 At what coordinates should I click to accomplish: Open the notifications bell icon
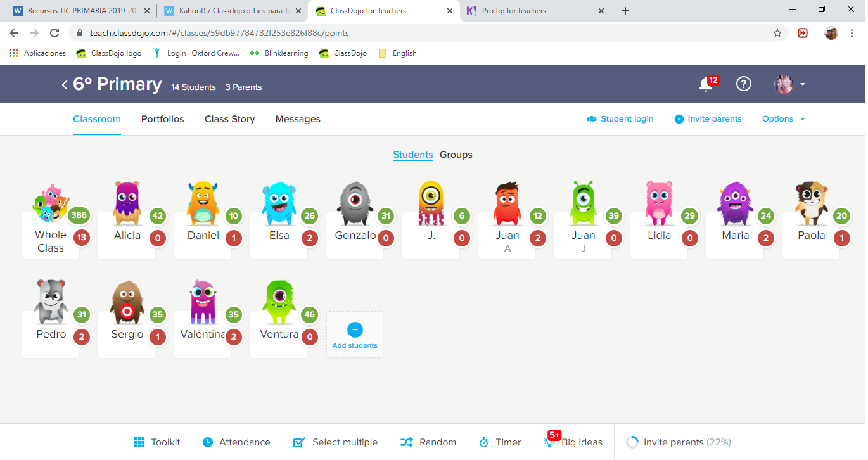point(706,84)
